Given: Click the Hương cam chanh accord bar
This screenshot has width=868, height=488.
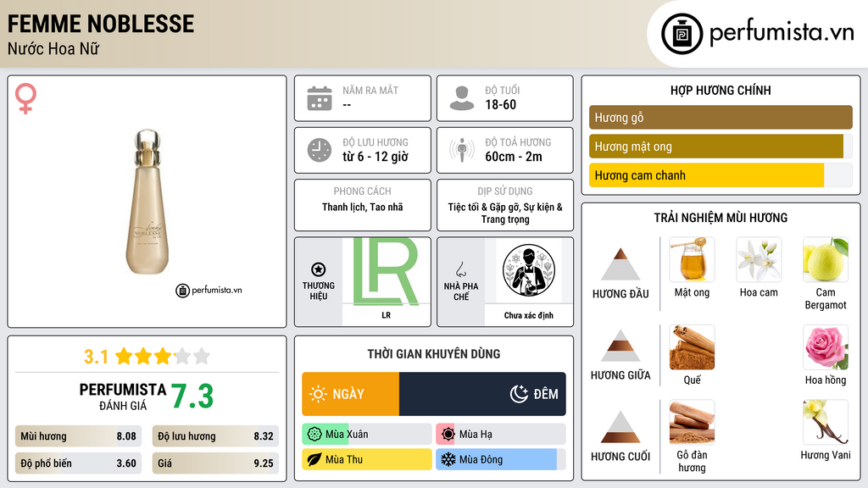Looking at the screenshot, I should pos(721,175).
